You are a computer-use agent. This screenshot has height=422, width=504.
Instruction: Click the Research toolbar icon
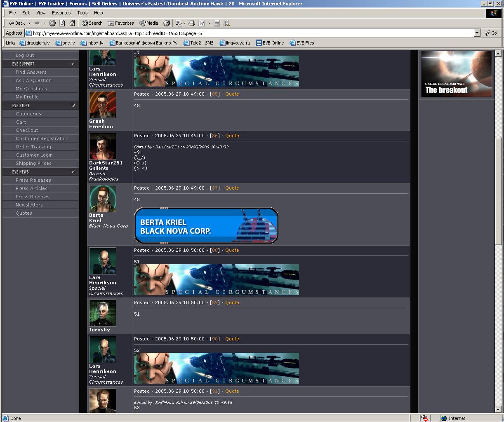coord(227,23)
